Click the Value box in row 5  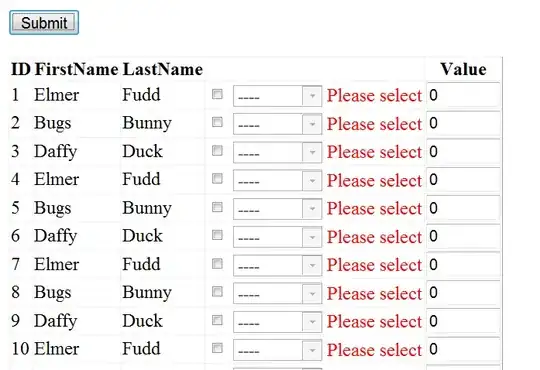(464, 208)
